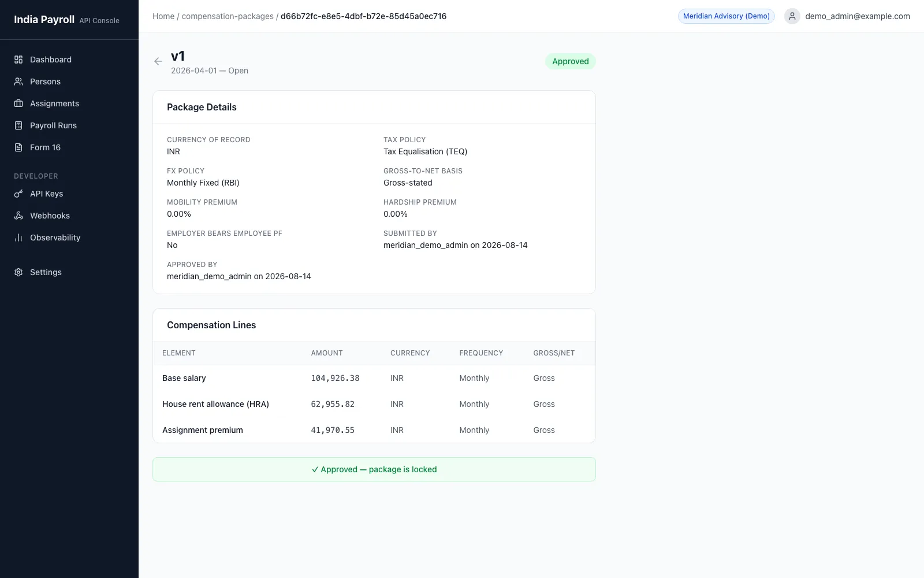Click the Currency of Record value INR
This screenshot has height=578, width=924.
pos(173,151)
